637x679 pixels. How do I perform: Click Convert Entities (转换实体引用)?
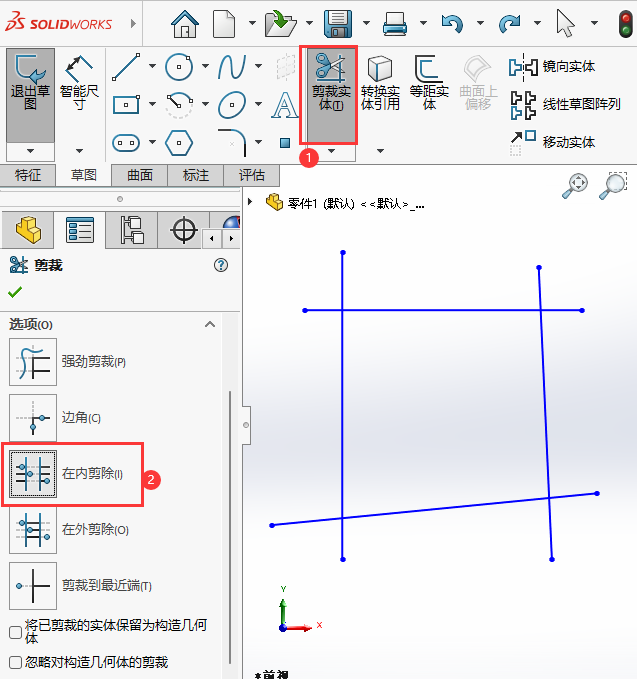coord(380,82)
